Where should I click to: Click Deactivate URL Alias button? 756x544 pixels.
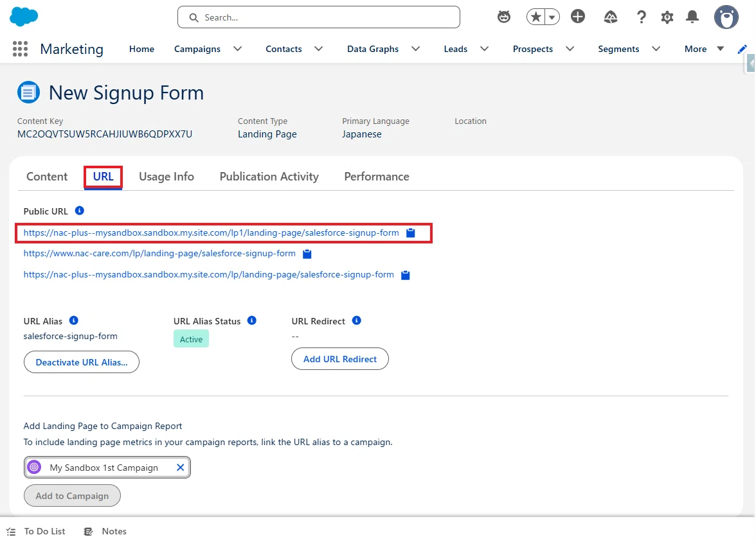click(82, 362)
